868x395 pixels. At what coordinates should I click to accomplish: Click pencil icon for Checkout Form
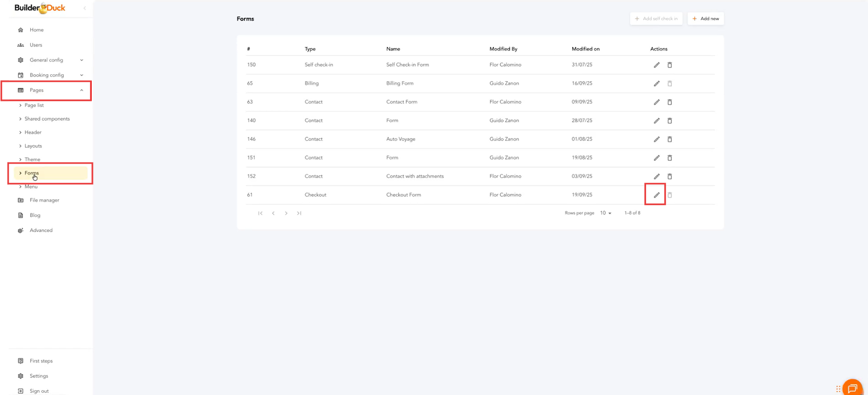coord(656,195)
